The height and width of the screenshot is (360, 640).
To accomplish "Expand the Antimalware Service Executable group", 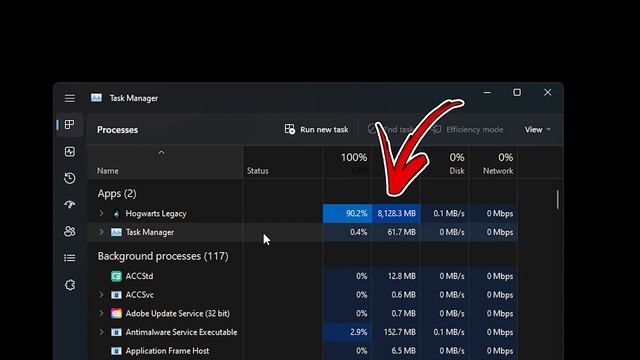I will [101, 332].
